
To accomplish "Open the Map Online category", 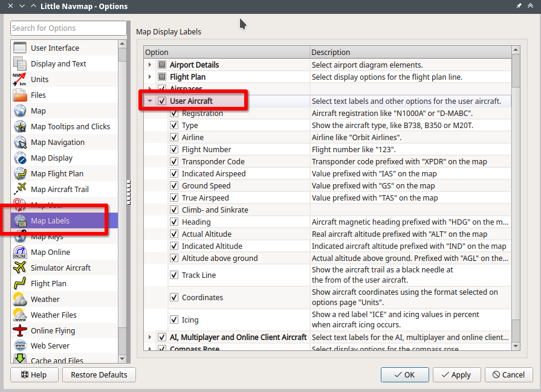I will [x=50, y=252].
